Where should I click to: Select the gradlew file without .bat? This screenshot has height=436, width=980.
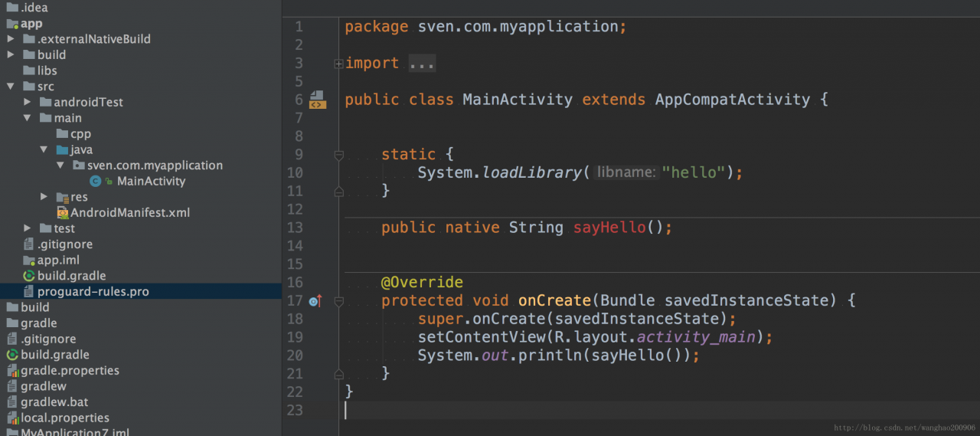(x=44, y=386)
